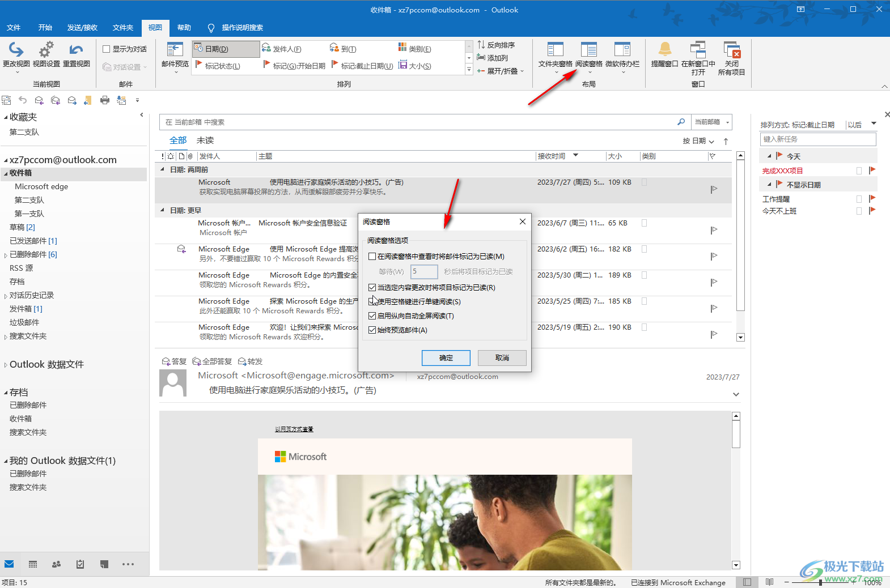The image size is (890, 588).
Task: Expand the Outlook 数据文件 node
Action: tap(6, 365)
